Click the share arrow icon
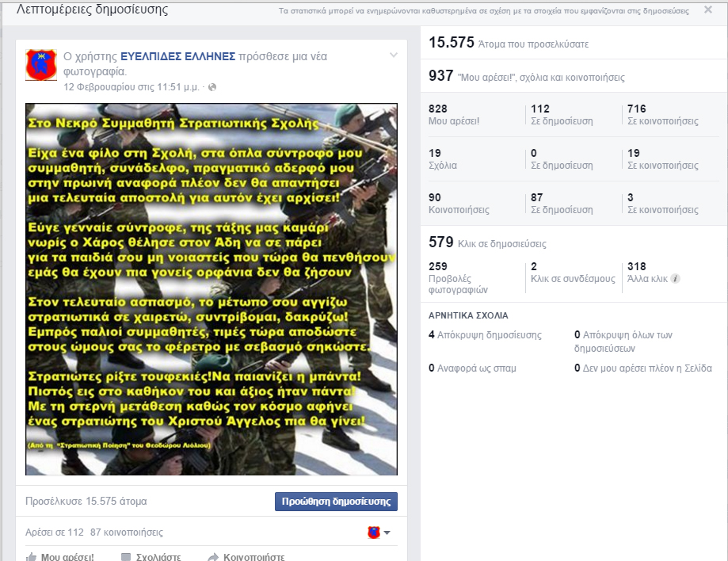728x561 pixels. click(x=213, y=557)
